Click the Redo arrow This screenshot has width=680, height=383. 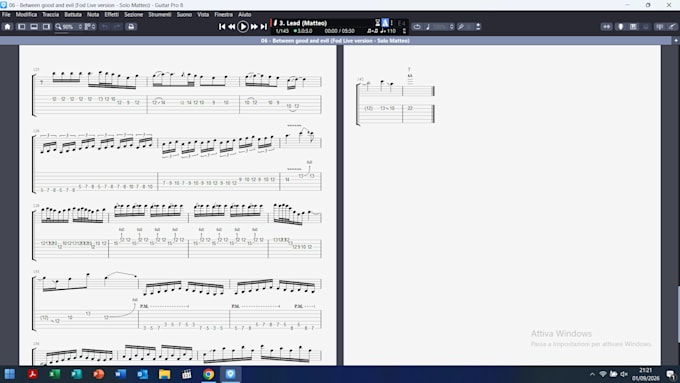(117, 26)
